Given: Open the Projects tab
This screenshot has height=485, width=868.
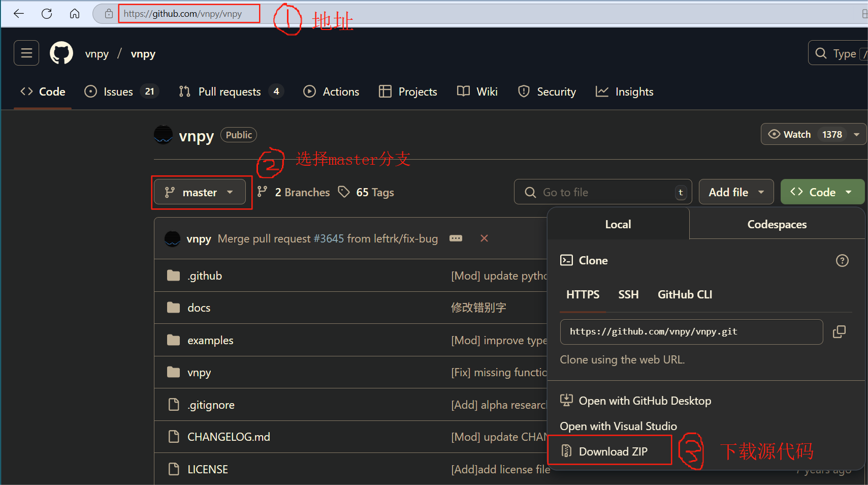Looking at the screenshot, I should pos(408,92).
